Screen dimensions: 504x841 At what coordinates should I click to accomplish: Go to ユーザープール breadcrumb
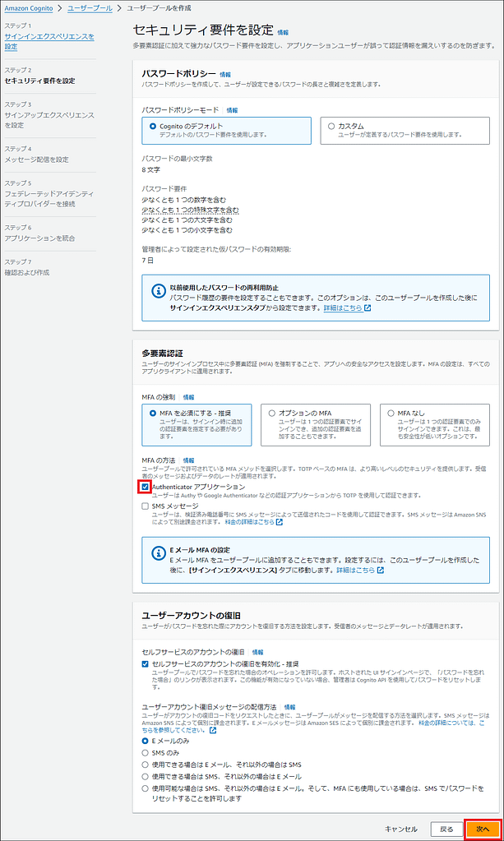[x=90, y=7]
